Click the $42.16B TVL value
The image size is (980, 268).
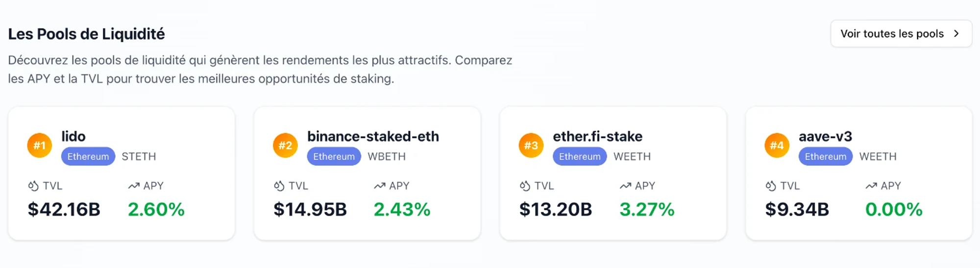click(x=64, y=209)
